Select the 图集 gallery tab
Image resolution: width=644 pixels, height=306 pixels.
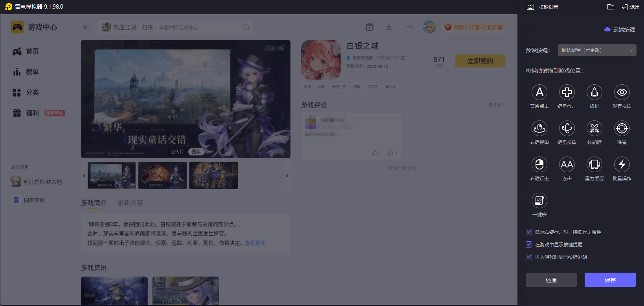point(196,152)
